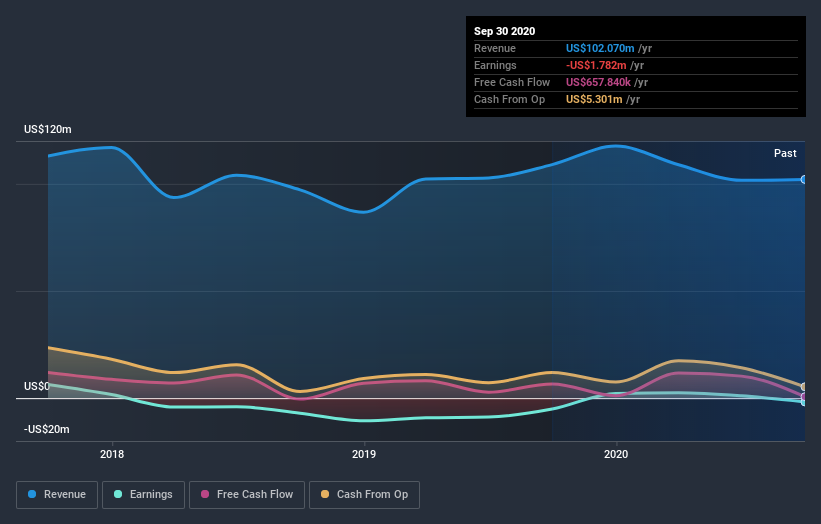The height and width of the screenshot is (524, 821).
Task: Click the Revenue row label in tooltip
Action: (x=495, y=48)
